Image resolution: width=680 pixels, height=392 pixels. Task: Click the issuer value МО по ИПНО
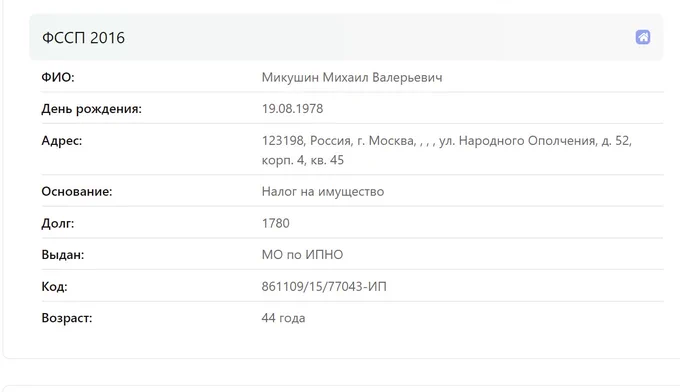pos(302,255)
